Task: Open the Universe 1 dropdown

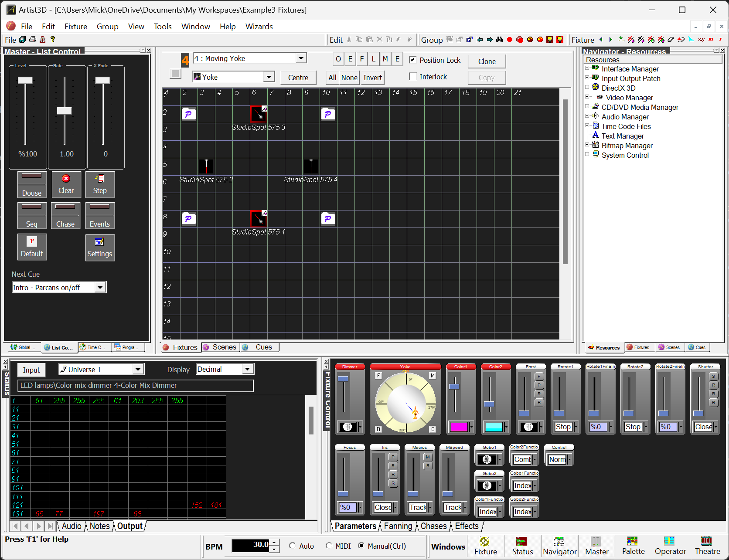Action: click(x=138, y=370)
